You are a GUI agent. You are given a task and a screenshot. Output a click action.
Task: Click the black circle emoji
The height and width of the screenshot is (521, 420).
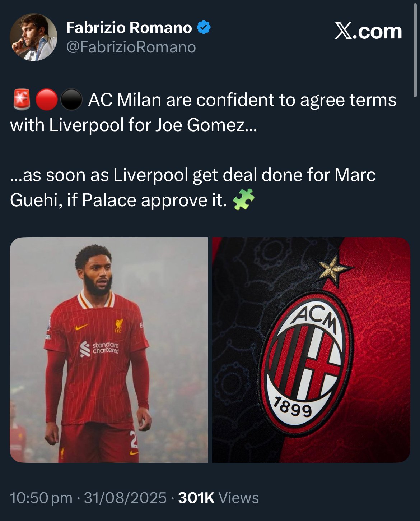71,100
